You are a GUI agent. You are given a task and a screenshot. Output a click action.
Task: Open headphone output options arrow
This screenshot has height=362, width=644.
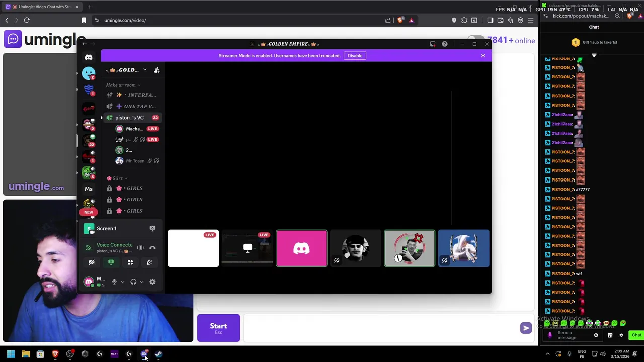[141, 282]
